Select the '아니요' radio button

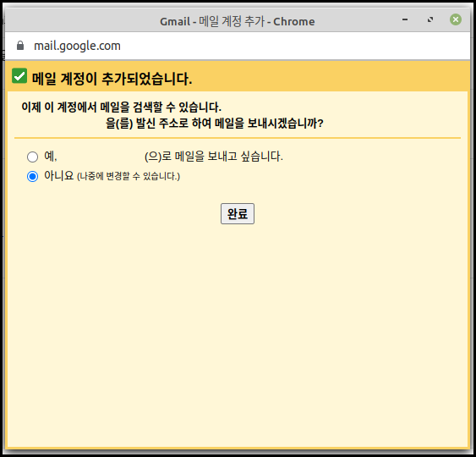click(32, 176)
